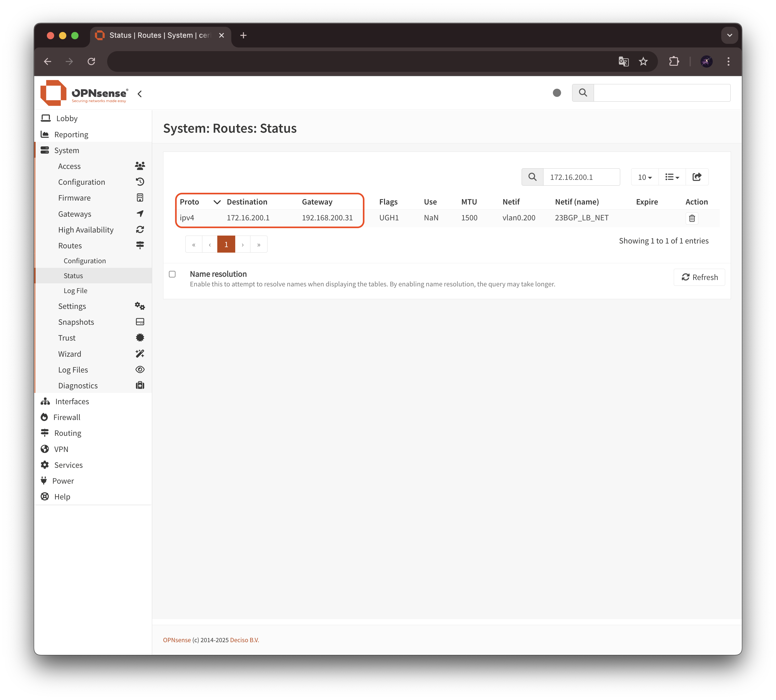Open the Log File submenu item

coord(75,291)
